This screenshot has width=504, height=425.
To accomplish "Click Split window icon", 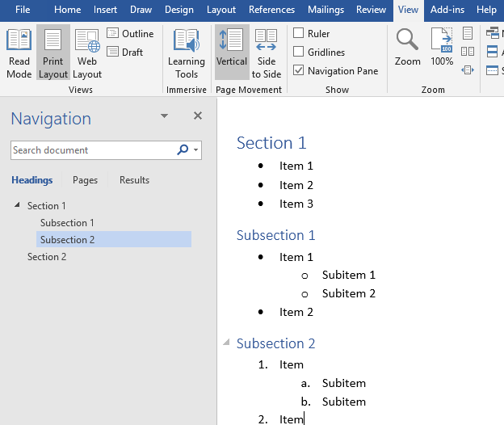I will (493, 69).
